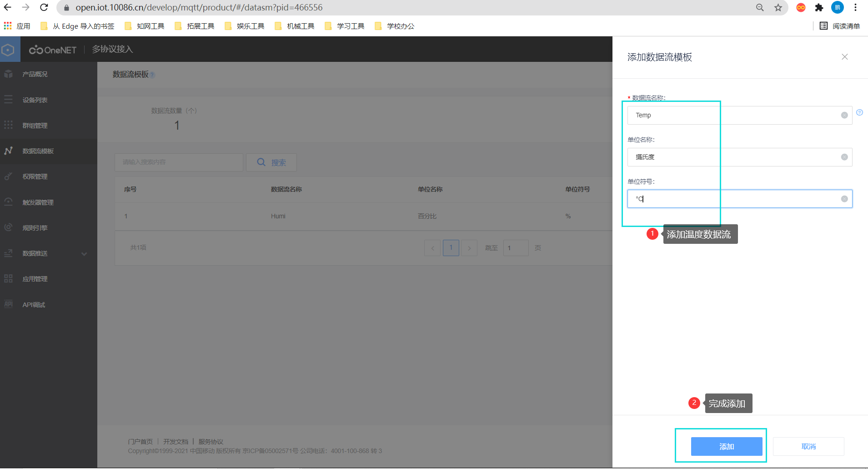Open the 服务协议 footer link
Viewport: 868px width, 469px height.
click(211, 442)
